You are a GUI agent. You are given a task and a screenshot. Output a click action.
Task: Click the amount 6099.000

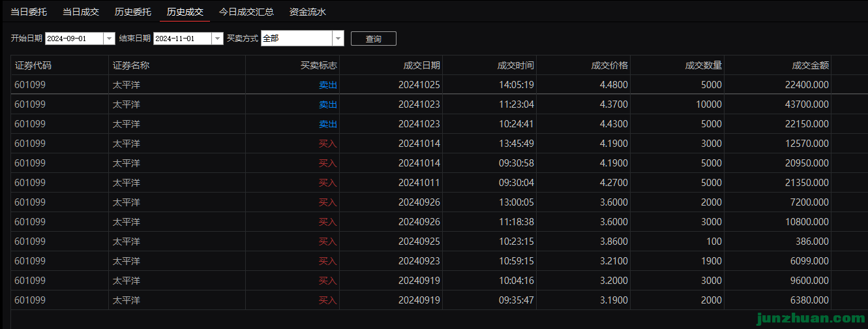click(810, 261)
